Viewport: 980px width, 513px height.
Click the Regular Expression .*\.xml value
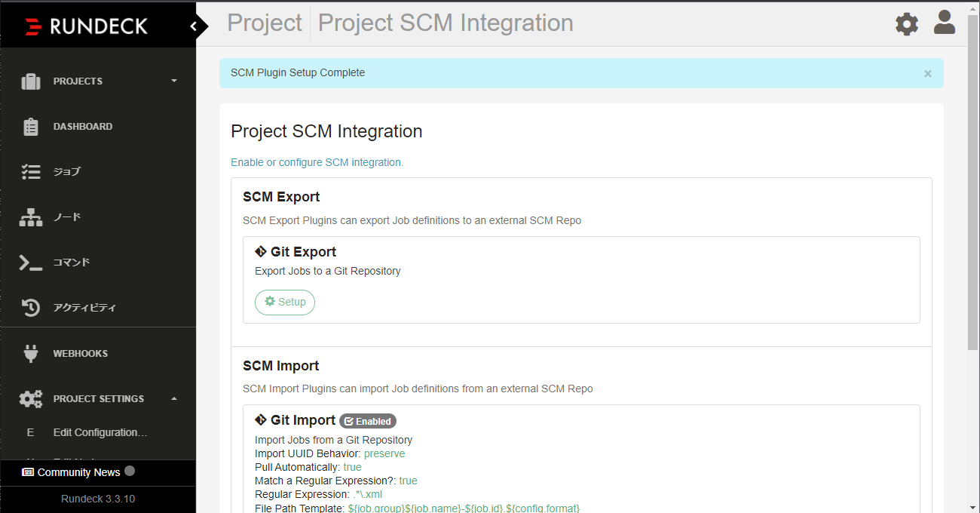point(367,494)
